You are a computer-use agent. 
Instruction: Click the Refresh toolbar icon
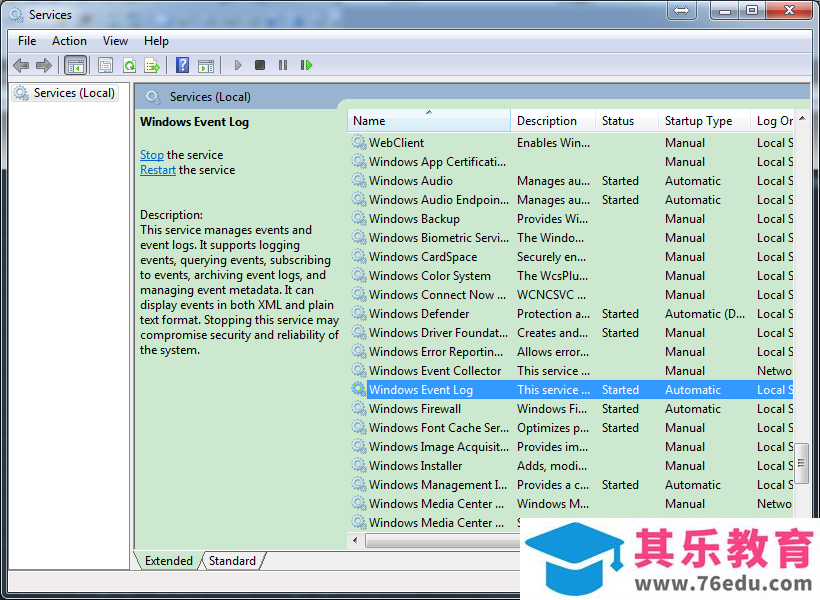pos(129,65)
